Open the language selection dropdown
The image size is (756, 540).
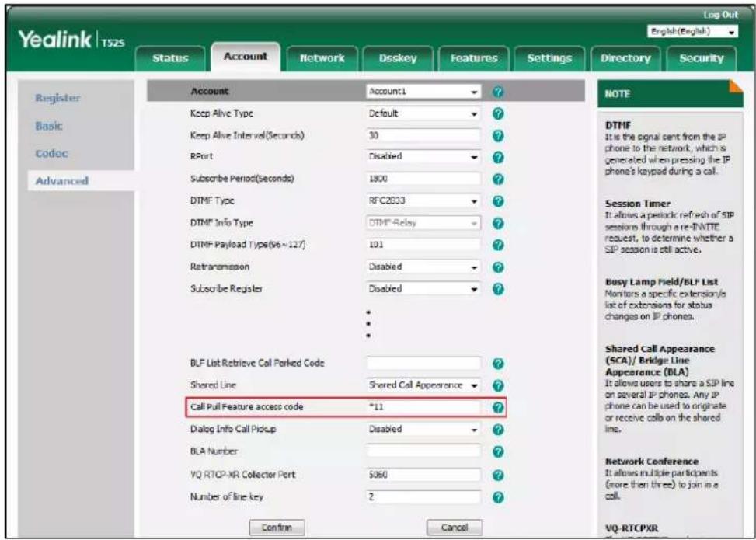(x=693, y=31)
